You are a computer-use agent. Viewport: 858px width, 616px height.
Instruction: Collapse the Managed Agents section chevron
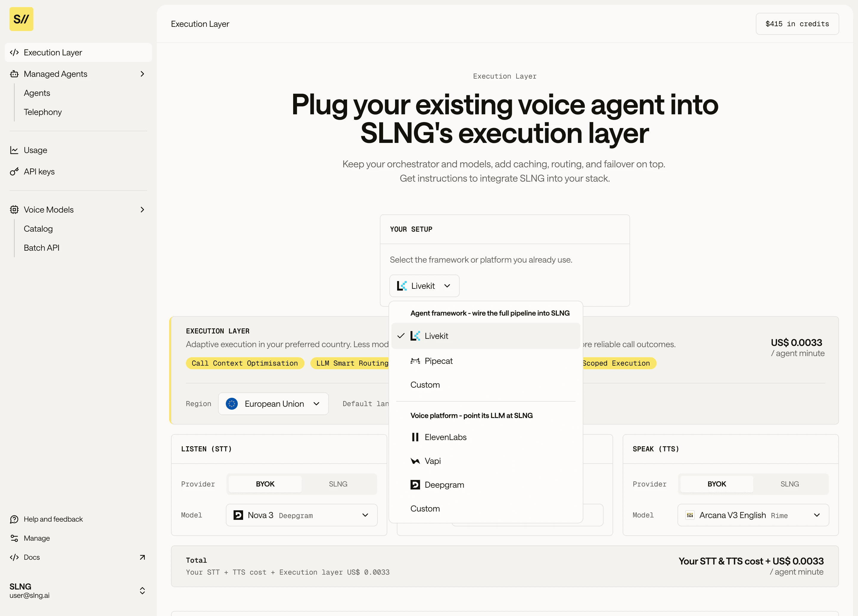142,74
